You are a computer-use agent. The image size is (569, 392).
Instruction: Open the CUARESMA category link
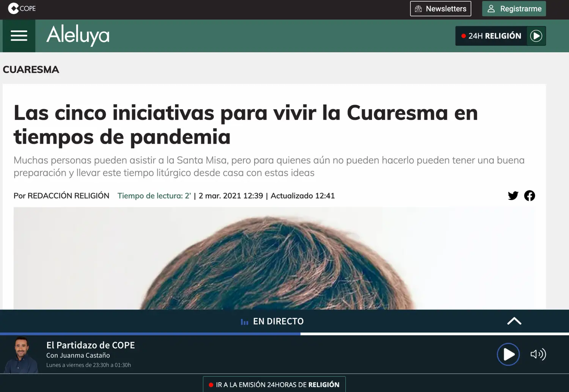point(31,70)
